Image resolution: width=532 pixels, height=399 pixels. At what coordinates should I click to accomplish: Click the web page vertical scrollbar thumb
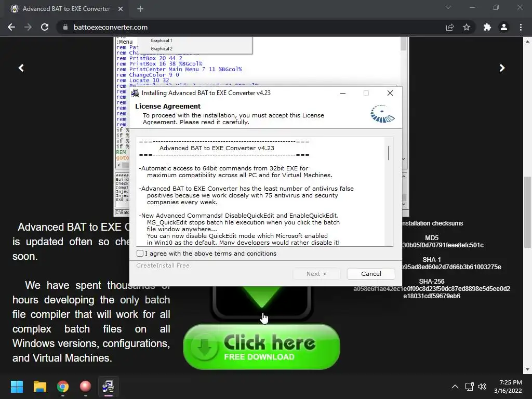(x=527, y=212)
